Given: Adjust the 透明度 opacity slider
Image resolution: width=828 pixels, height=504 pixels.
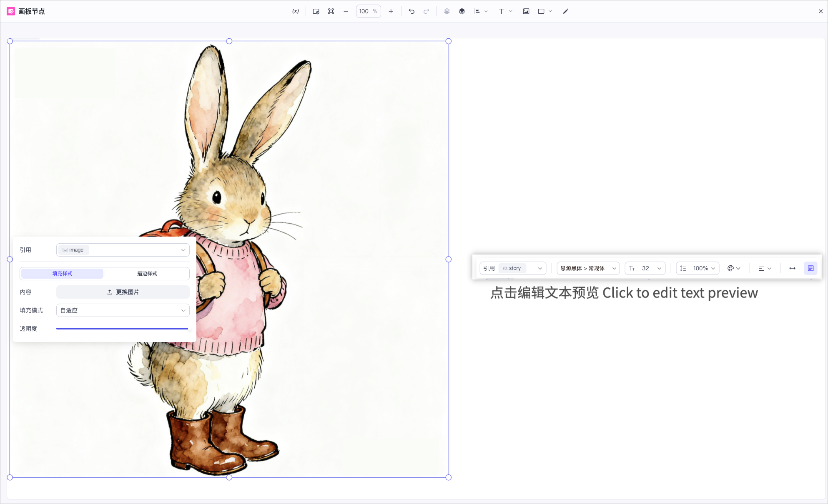Looking at the screenshot, I should click(123, 329).
